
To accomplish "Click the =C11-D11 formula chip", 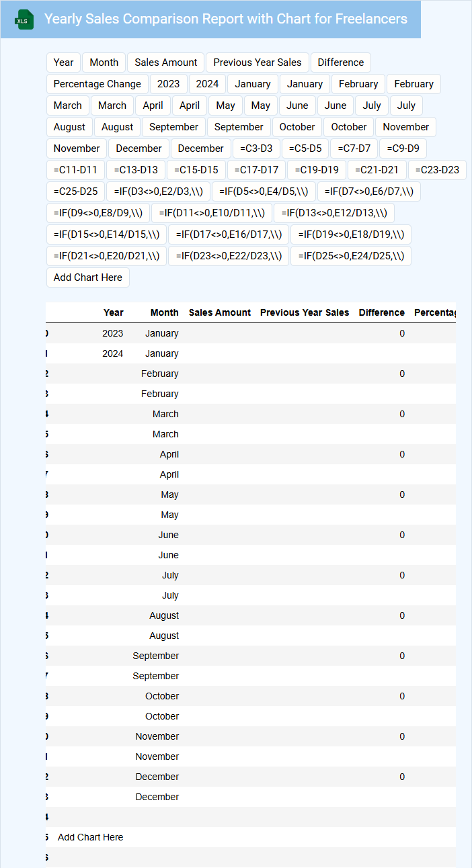I will tap(75, 170).
